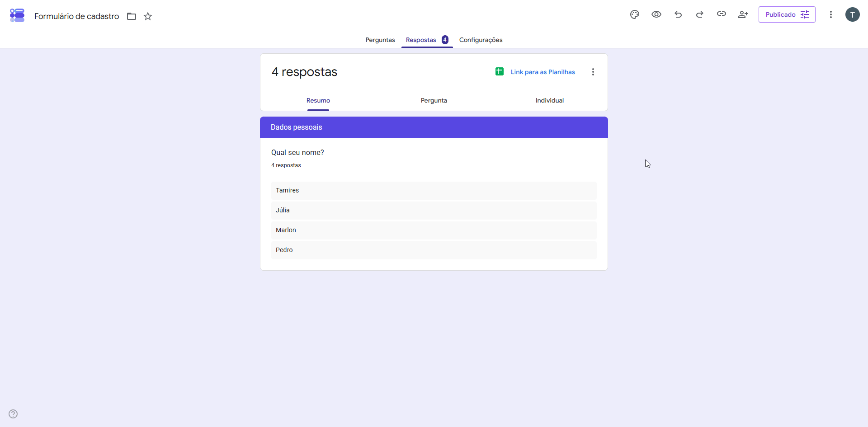Open the responses card three-dot menu

tap(593, 72)
